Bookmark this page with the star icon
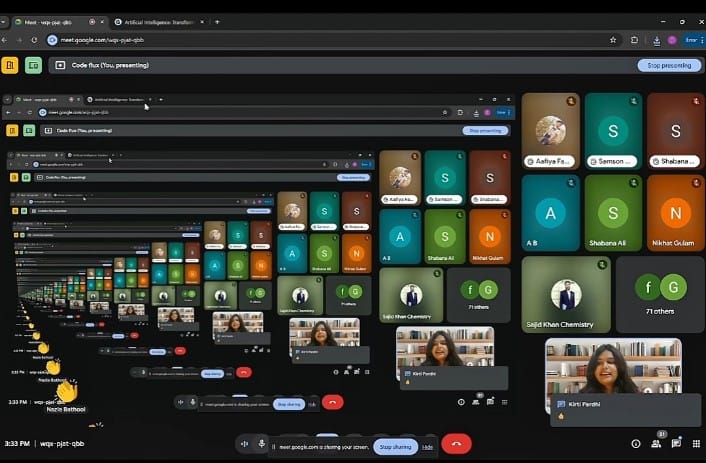Viewport: 706px width, 463px height. [x=613, y=40]
